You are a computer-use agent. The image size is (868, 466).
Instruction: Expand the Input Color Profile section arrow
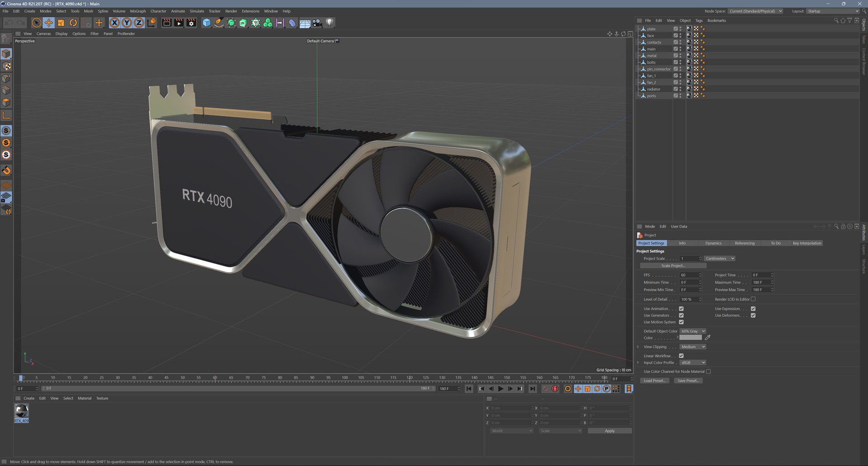click(638, 362)
